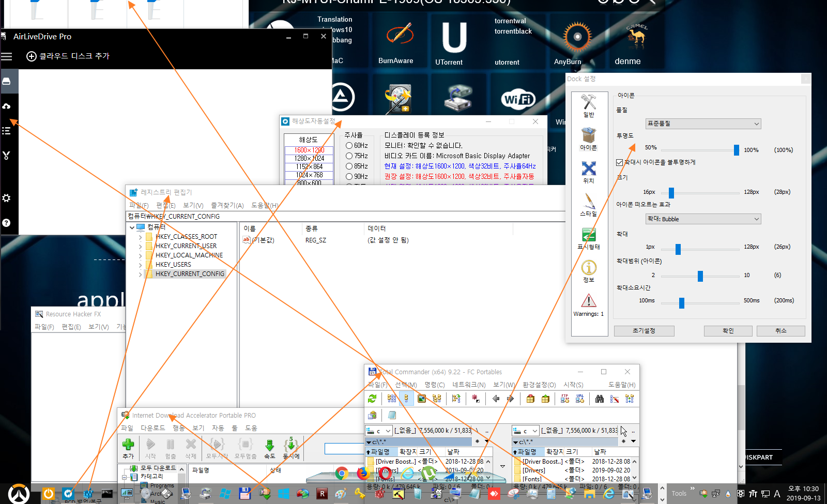Open 다운로드 menu in IDM
Viewport: 827px width, 504px height.
click(x=153, y=429)
